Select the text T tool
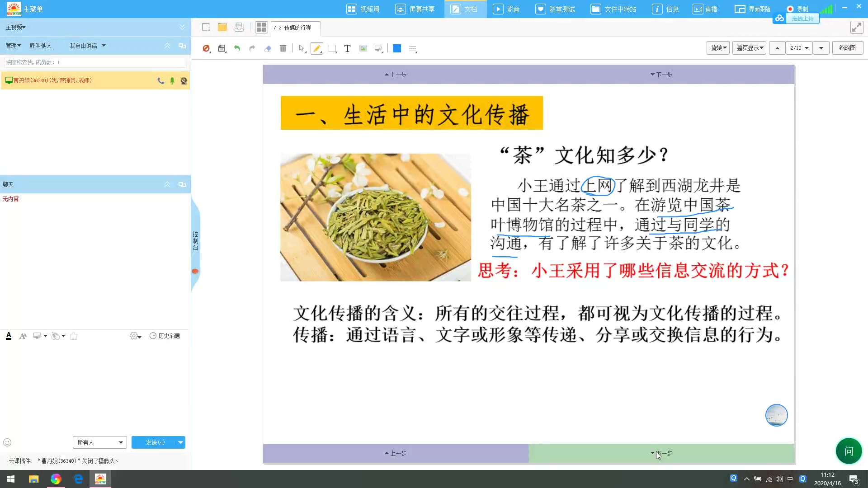 coord(347,48)
